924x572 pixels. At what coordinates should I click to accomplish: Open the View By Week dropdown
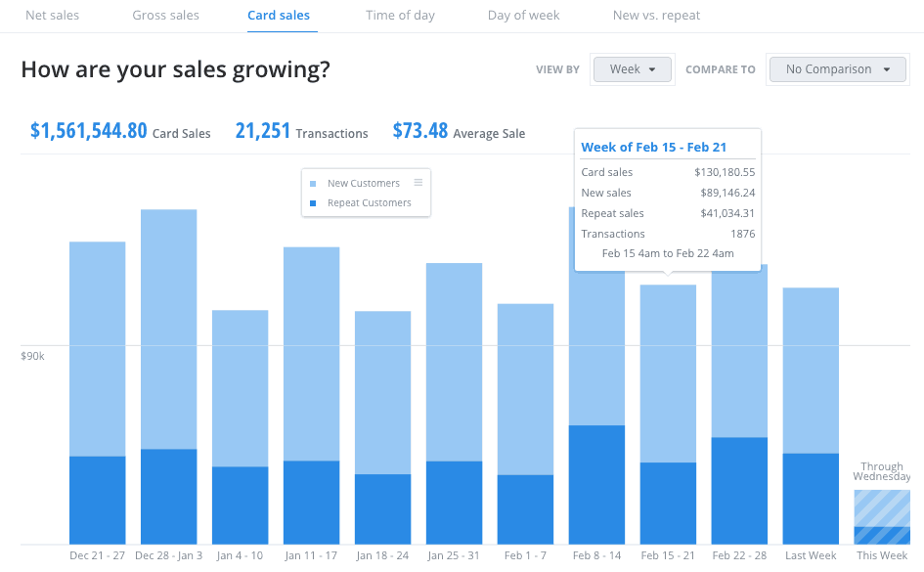(x=632, y=69)
